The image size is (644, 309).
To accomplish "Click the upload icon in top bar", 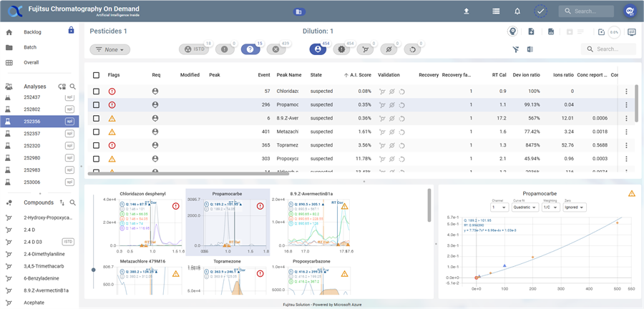I will point(467,11).
